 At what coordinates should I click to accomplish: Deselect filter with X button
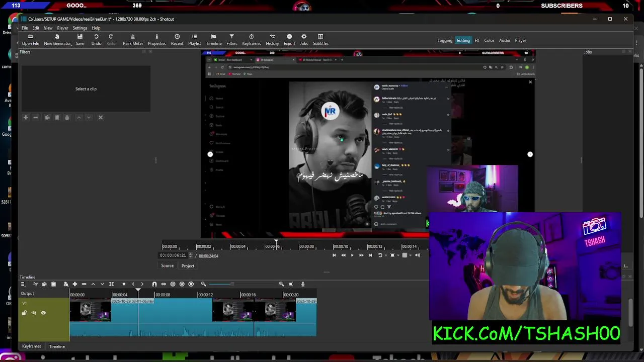pyautogui.click(x=100, y=117)
